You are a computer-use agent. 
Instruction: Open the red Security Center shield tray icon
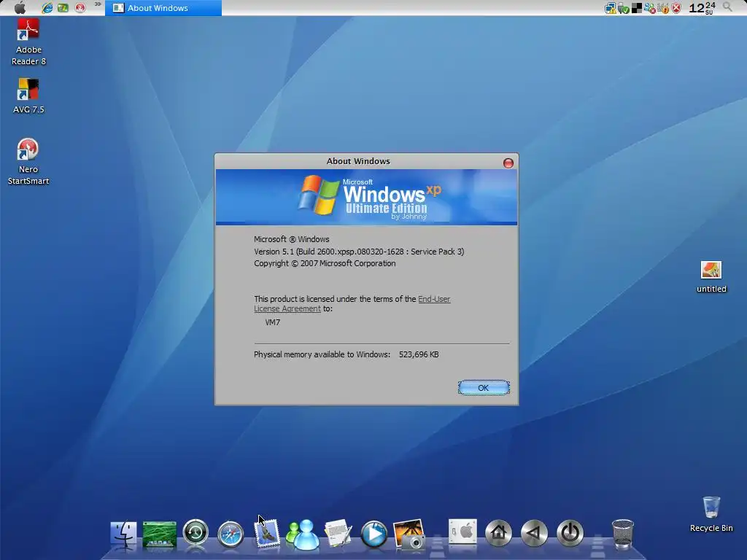676,8
